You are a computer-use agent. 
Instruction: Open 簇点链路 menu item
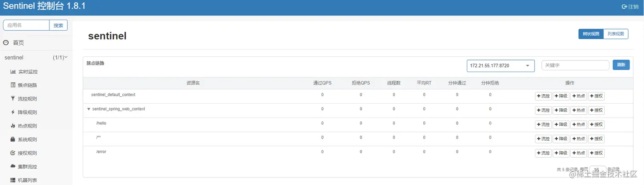pyautogui.click(x=27, y=85)
